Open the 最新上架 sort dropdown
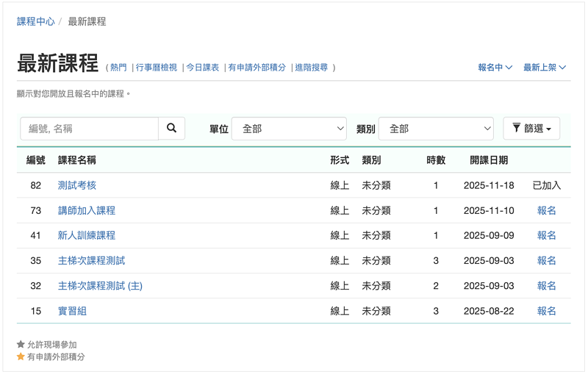Viewport: 588px width, 372px height. click(545, 68)
